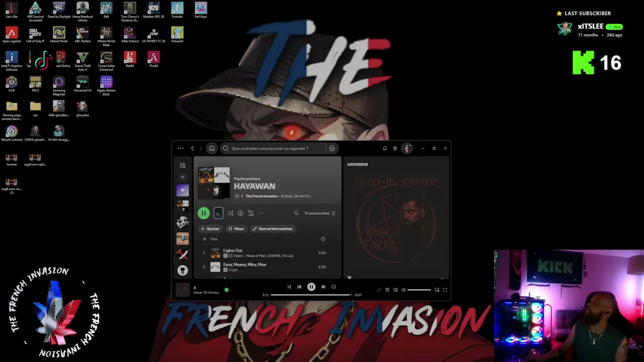
Task: Open The French Invasion profile link
Action: (x=262, y=196)
